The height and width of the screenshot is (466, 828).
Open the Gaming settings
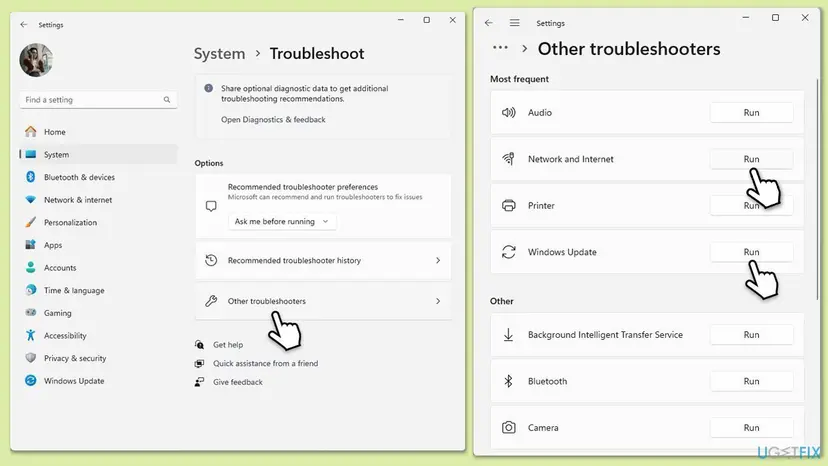[x=98, y=313]
